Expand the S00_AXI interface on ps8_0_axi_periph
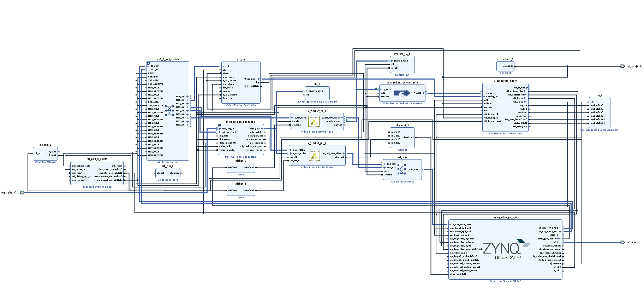Viewport: 644px width, 302px height. coord(149,66)
